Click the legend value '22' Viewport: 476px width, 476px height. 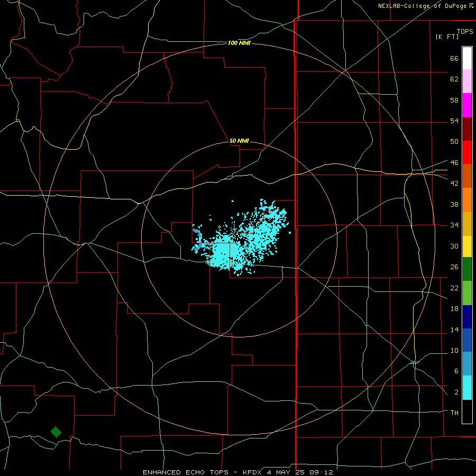[454, 288]
